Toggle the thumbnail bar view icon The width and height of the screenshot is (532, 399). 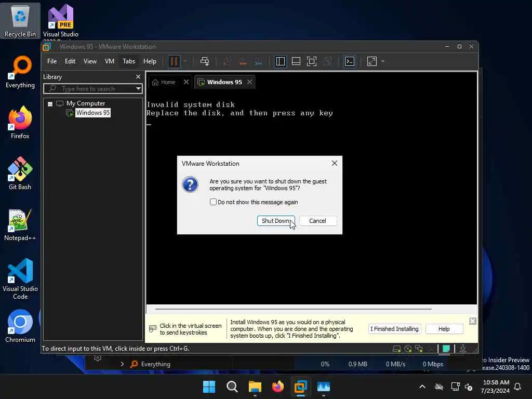click(296, 61)
